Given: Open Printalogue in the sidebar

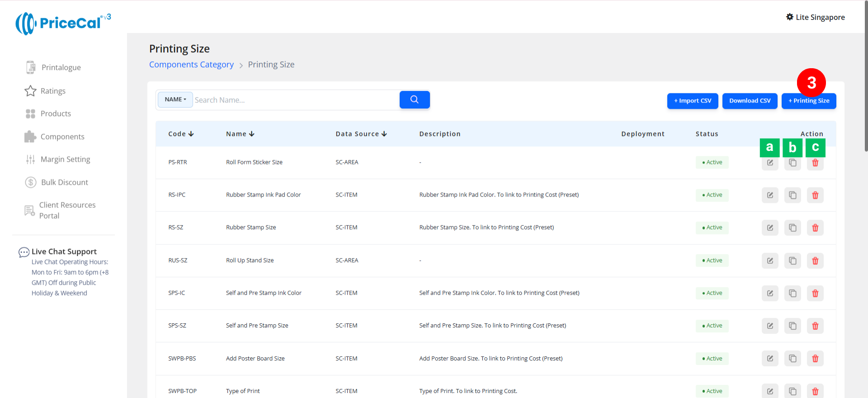Looking at the screenshot, I should (x=61, y=67).
